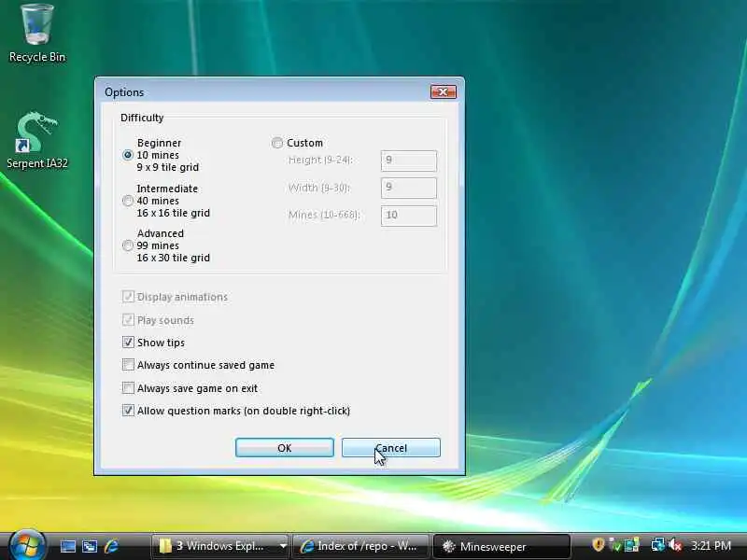Toggle the Display animations checkbox
The image size is (747, 560).
pyautogui.click(x=128, y=297)
